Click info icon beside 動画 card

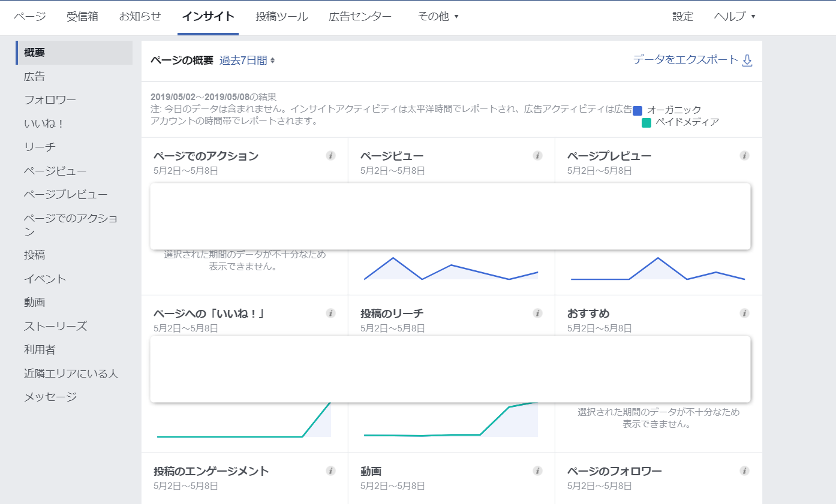(537, 471)
